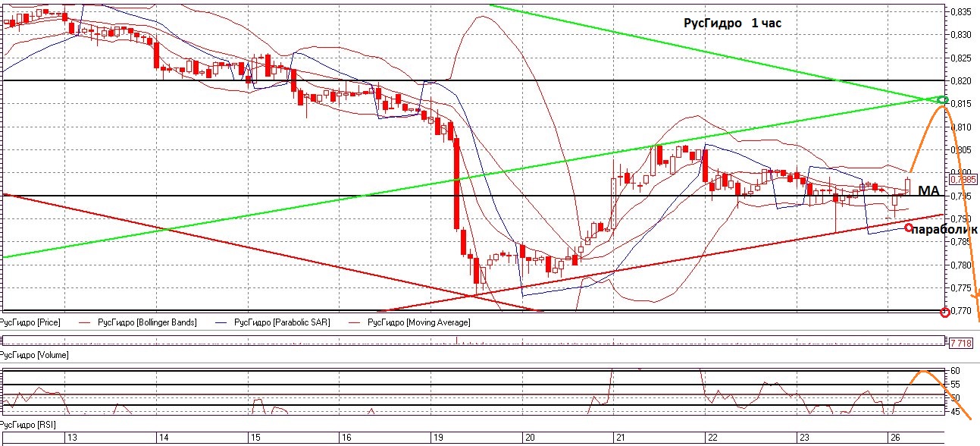Click the РусГидро [Bollinger Bands] legend label
This screenshot has height=446, width=980.
pos(148,322)
